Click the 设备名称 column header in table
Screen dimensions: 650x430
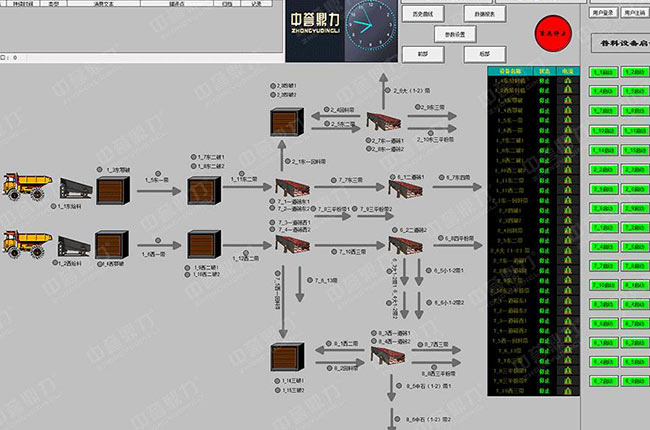click(511, 72)
